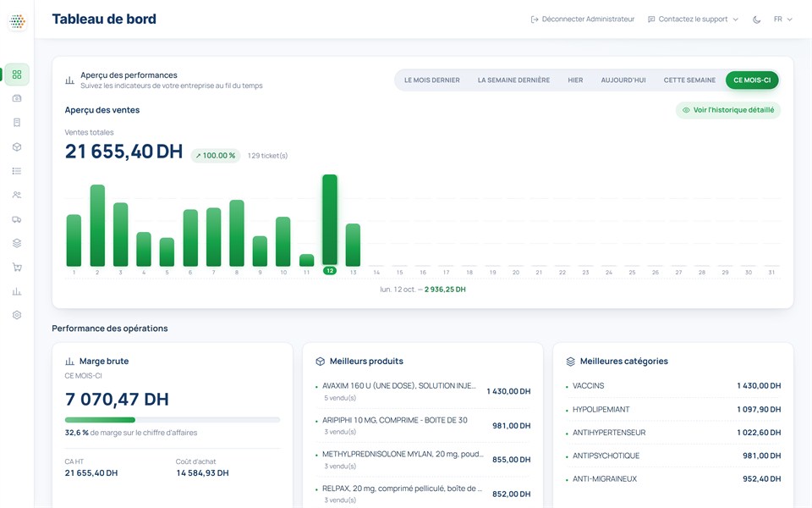Viewport: 812px width, 508px height.
Task: Open the list icon in sidebar
Action: 17,171
